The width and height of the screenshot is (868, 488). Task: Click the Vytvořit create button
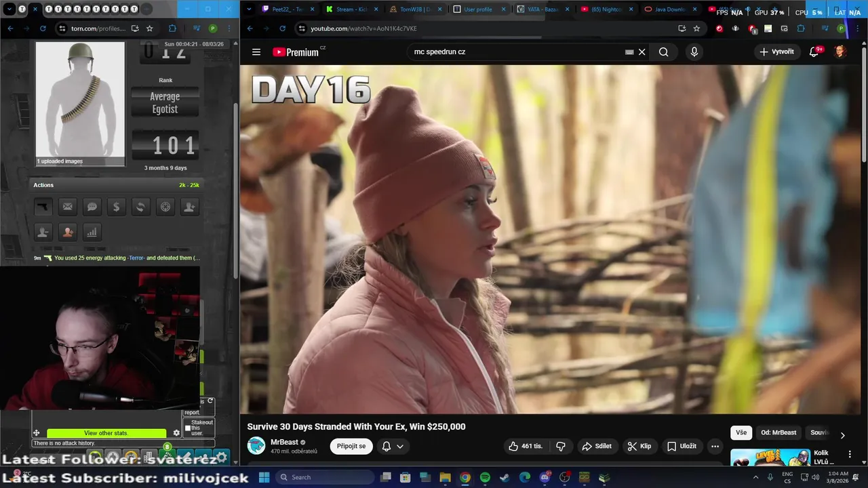coord(776,52)
